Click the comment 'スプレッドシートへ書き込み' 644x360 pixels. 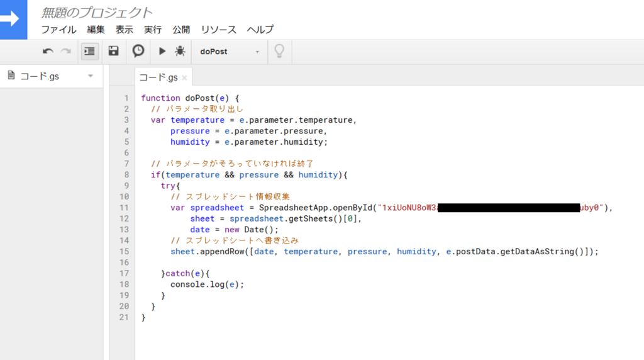(x=242, y=240)
